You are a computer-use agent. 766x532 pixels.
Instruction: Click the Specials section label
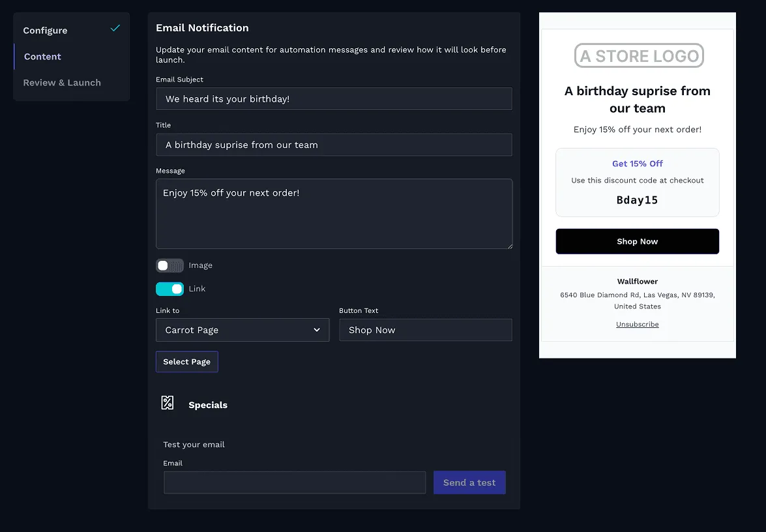(207, 405)
